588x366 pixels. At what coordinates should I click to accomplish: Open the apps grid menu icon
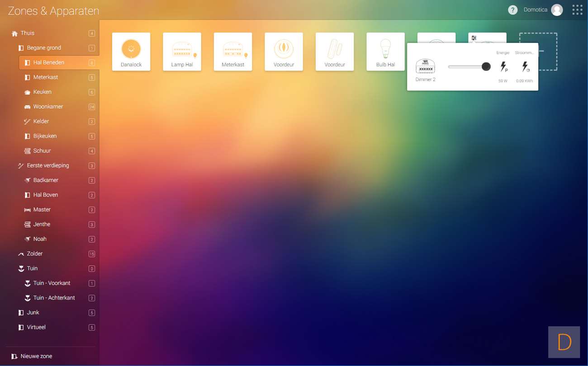pos(577,10)
